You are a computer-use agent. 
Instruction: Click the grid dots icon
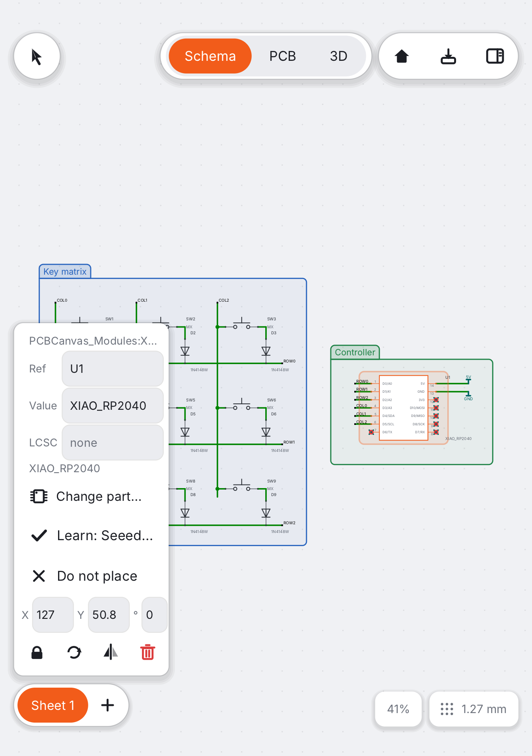click(x=447, y=709)
